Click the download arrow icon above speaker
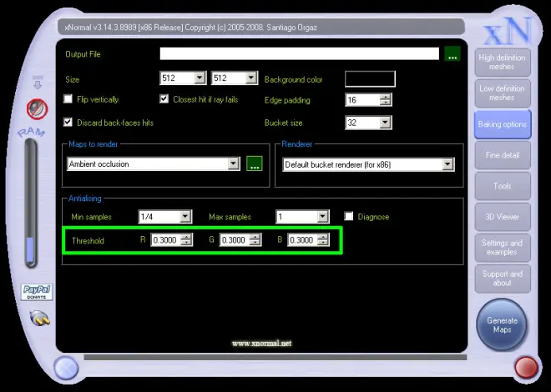Image resolution: width=551 pixels, height=392 pixels. 38,82
